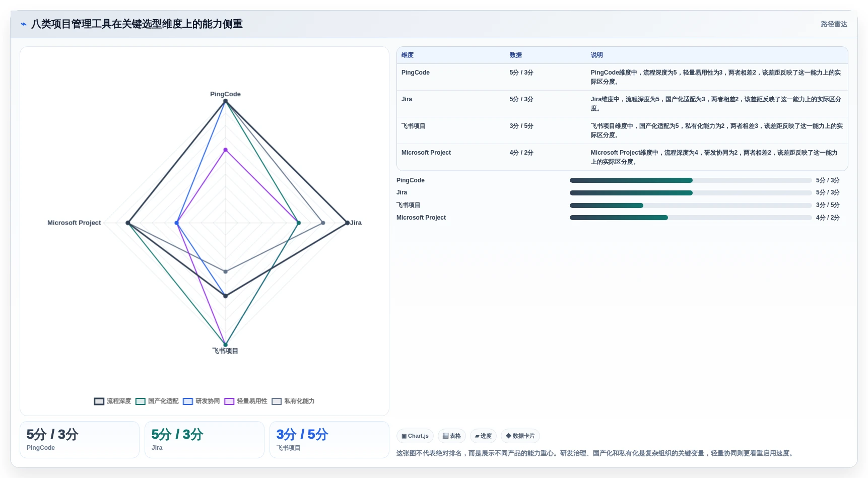Screen dimensions: 868x478
Task: Click the 3分 / 5分 progress value
Action: (828, 206)
